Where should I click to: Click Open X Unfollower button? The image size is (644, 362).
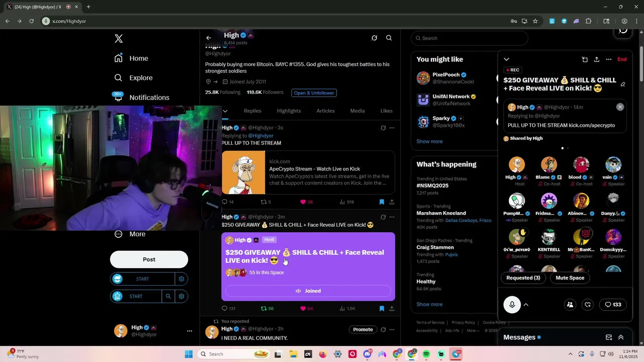[x=314, y=93]
